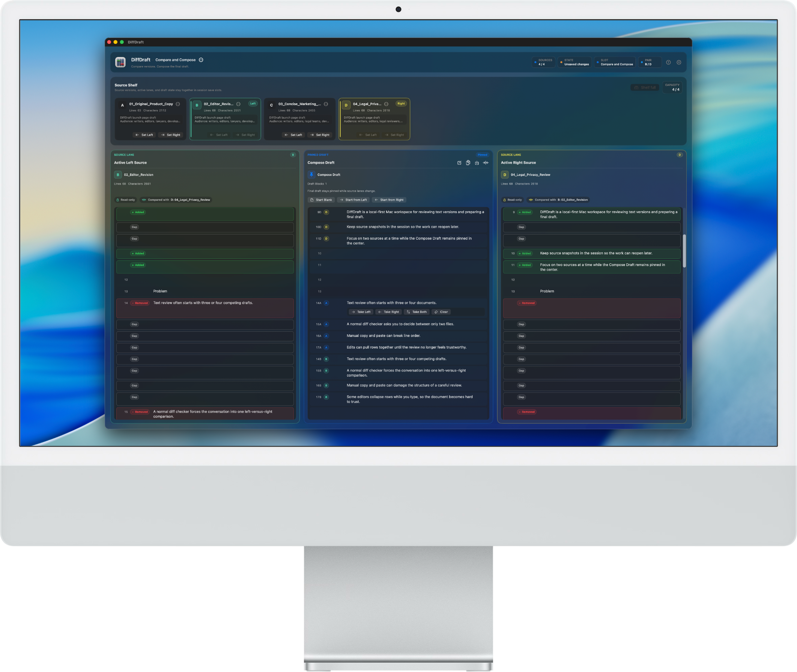Click Clear for row 14A
This screenshot has height=672, width=797.
441,312
